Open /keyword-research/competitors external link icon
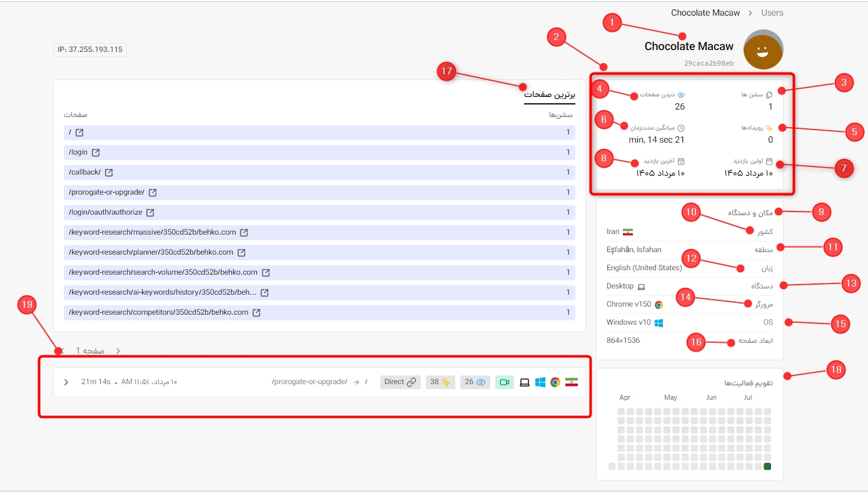Screen dimensions: 868x493 click(256, 313)
